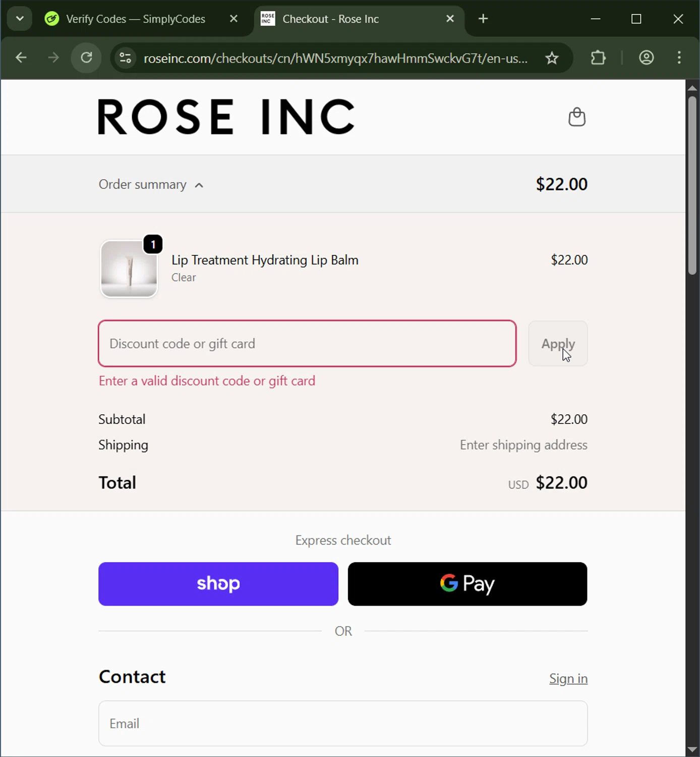Open the browser extensions puzzle icon
This screenshot has height=757, width=700.
[598, 58]
